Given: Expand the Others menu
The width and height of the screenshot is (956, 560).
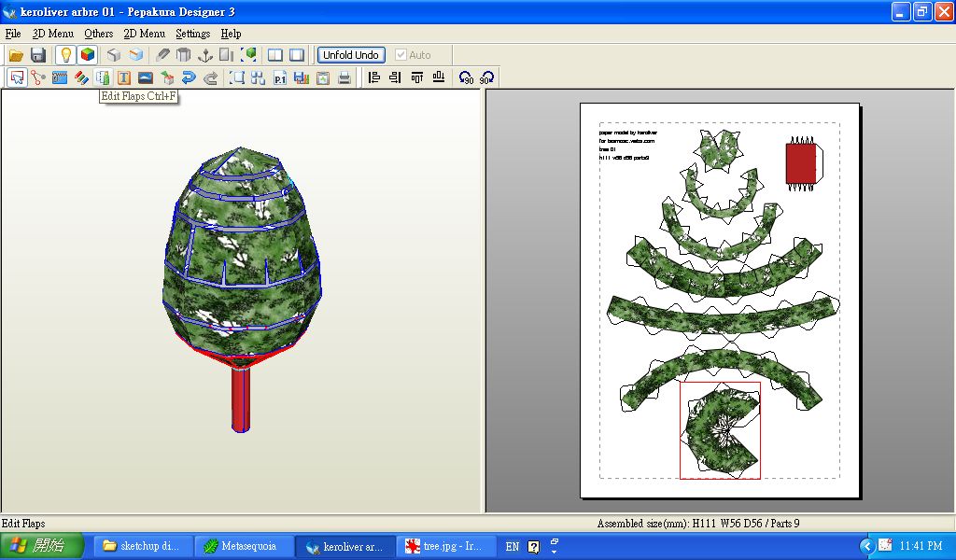Looking at the screenshot, I should pyautogui.click(x=98, y=34).
